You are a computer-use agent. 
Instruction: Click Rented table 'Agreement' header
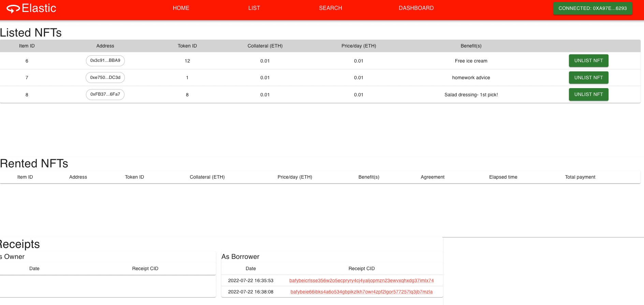(433, 177)
